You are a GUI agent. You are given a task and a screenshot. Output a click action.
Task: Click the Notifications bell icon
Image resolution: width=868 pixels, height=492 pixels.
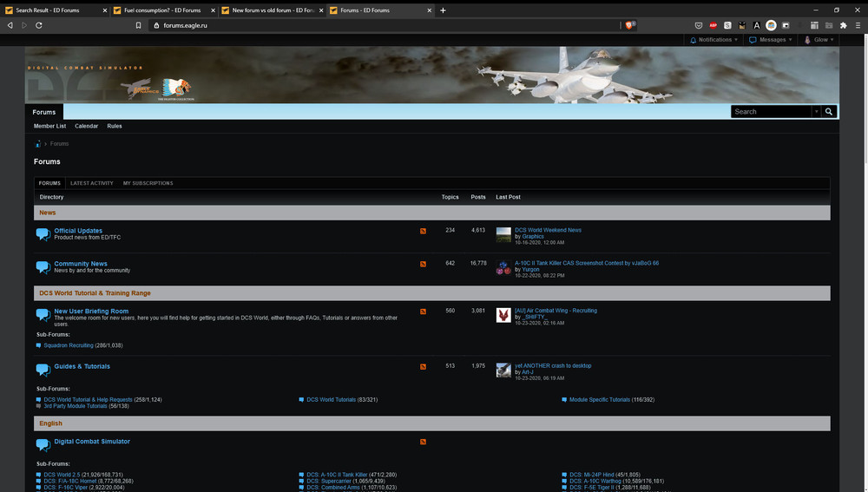tap(693, 40)
